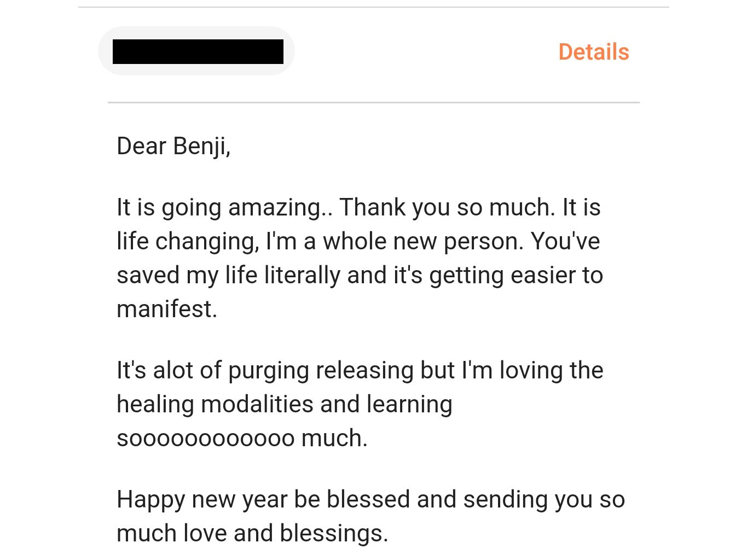
Task: Click the phrase "loving the"
Action: (x=551, y=370)
